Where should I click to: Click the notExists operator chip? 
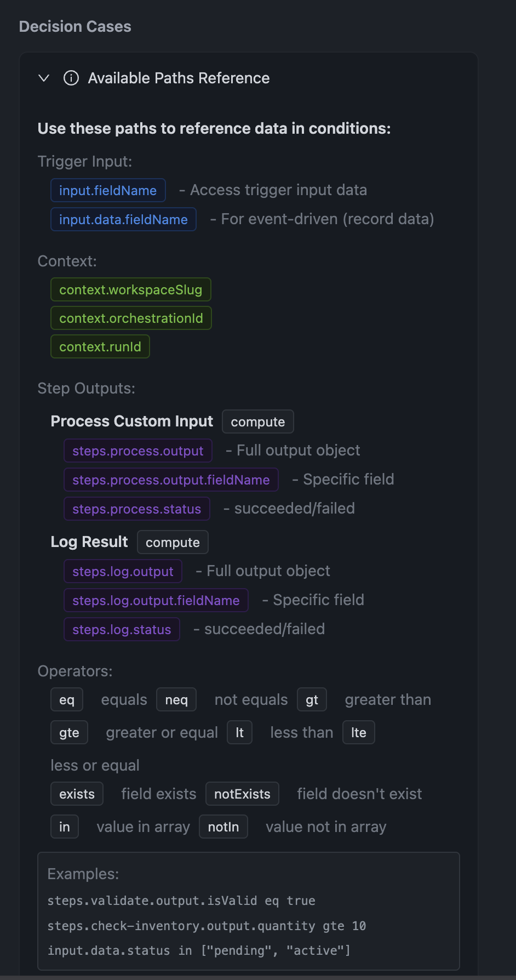[x=242, y=794]
